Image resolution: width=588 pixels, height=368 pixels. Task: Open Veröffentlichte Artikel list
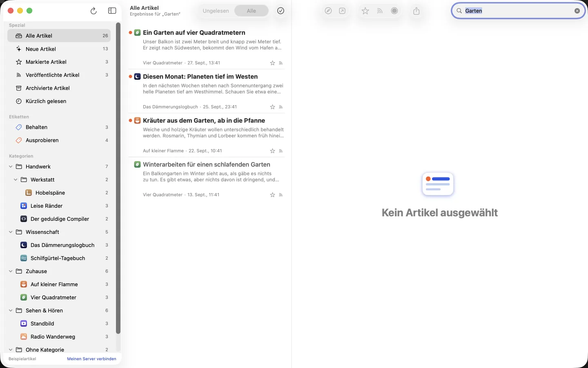pyautogui.click(x=59, y=75)
